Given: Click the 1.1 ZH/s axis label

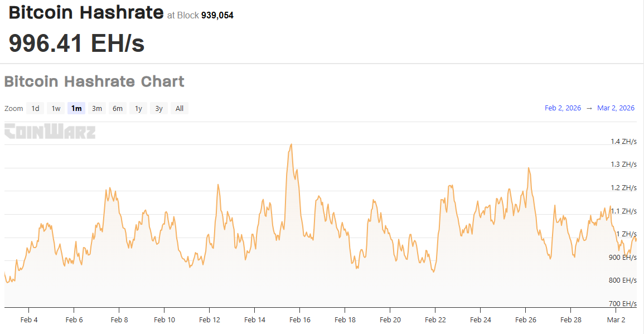Looking at the screenshot, I should click(x=623, y=211).
